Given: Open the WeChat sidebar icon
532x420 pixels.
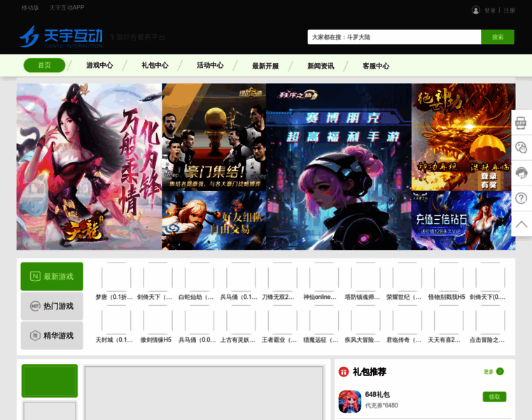Looking at the screenshot, I should coord(521,148).
